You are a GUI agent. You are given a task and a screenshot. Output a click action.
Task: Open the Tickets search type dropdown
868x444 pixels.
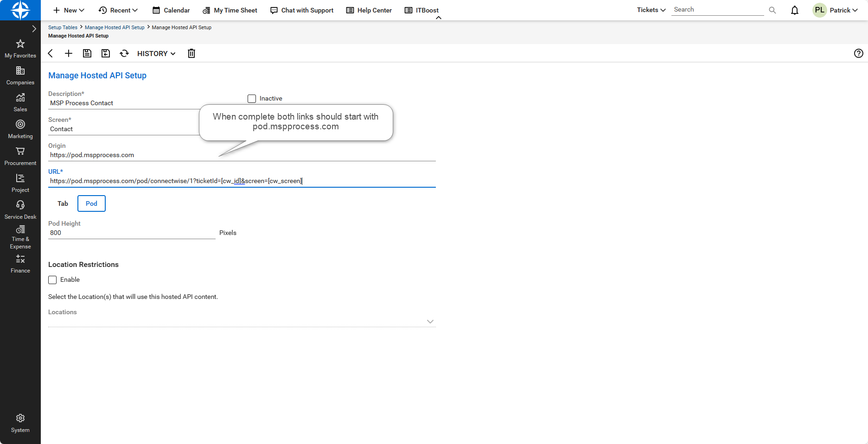651,10
